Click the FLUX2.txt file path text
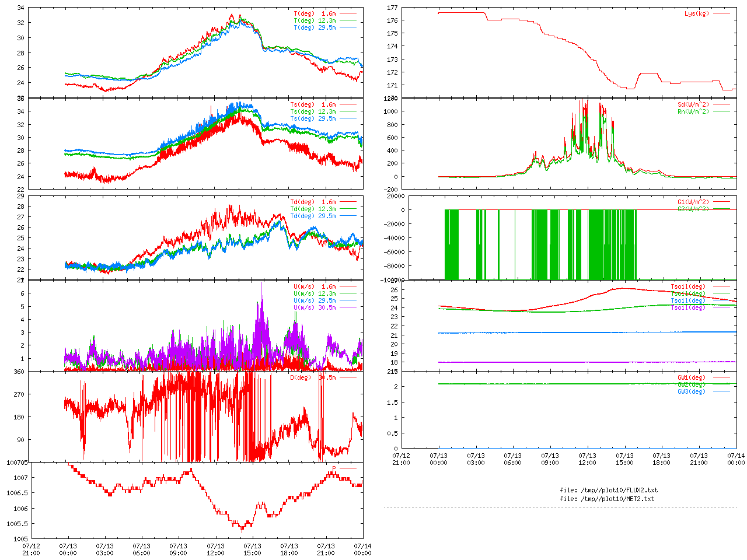 609,490
